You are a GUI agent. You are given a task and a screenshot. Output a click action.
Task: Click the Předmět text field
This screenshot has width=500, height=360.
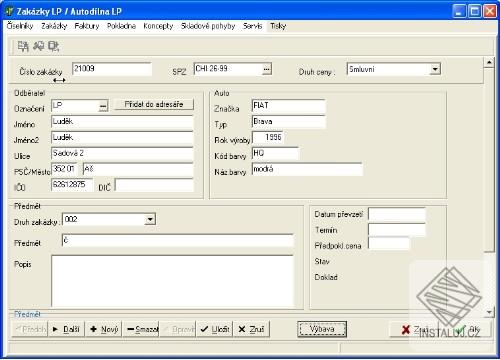[x=178, y=241]
